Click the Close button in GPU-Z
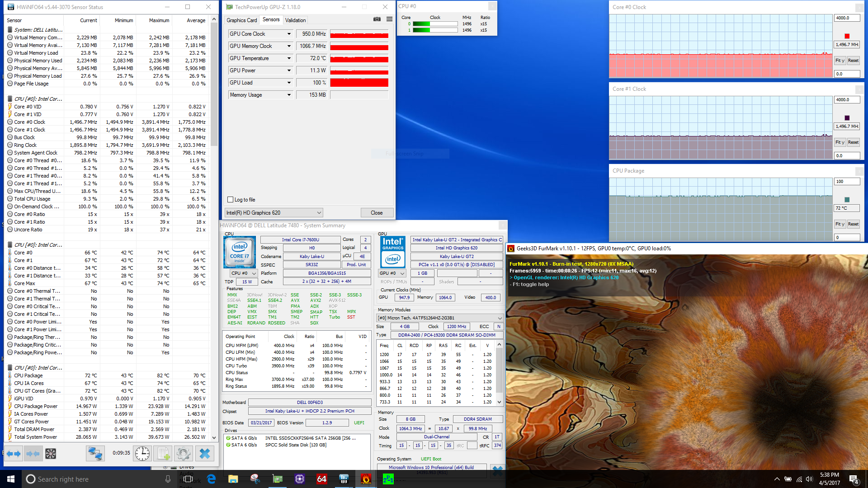The height and width of the screenshot is (488, 868). pos(377,213)
